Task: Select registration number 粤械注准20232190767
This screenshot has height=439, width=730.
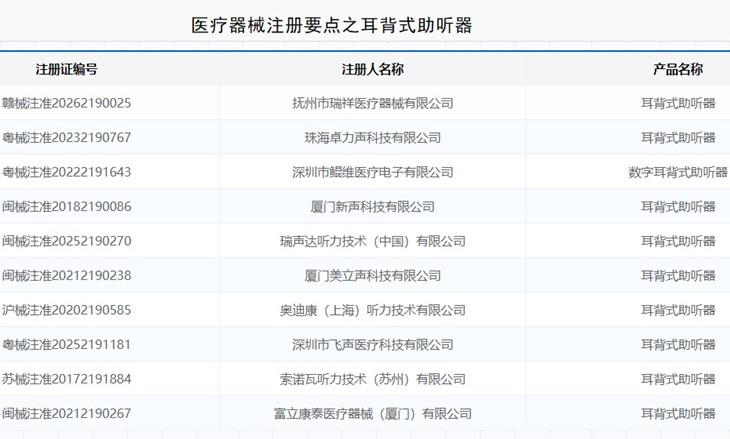Action: tap(67, 137)
